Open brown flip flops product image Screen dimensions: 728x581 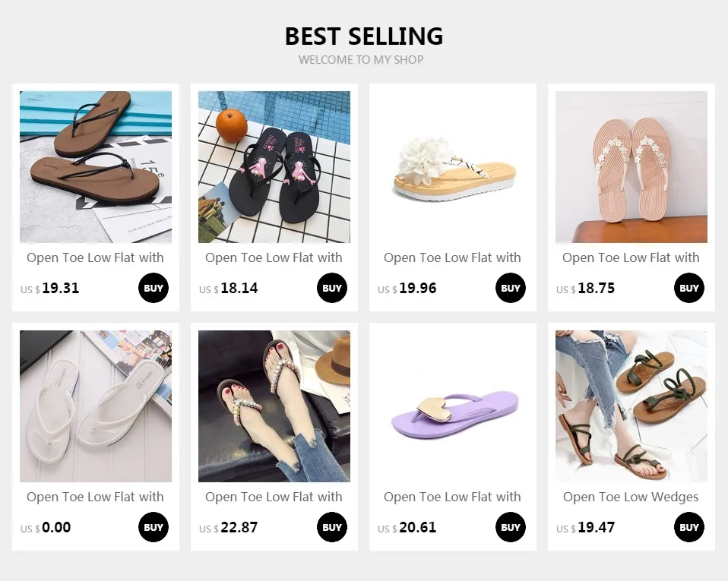96,167
